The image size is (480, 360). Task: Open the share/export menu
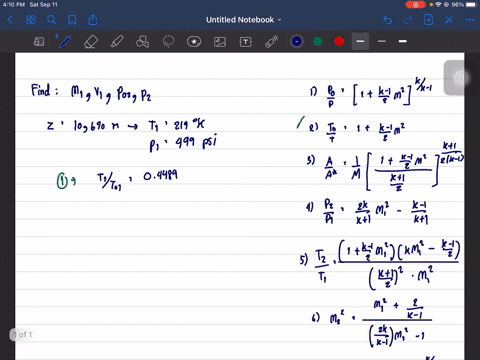(93, 20)
